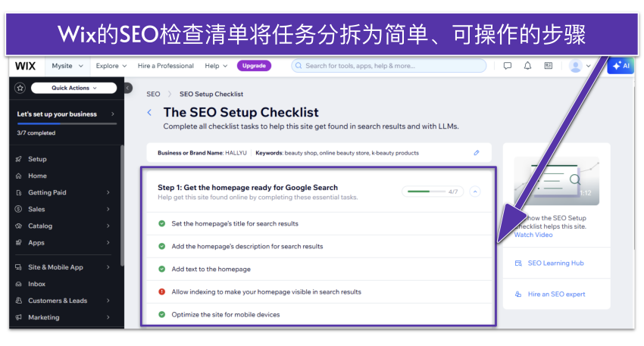The image size is (644, 346).
Task: Open the Help menu
Action: point(216,66)
